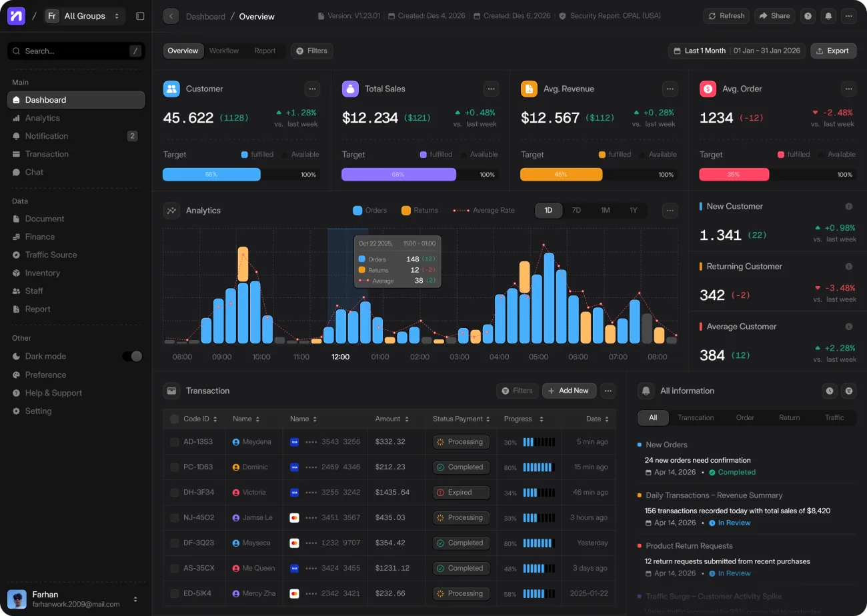Open the All information history clock icon
The height and width of the screenshot is (616, 867).
click(x=830, y=391)
